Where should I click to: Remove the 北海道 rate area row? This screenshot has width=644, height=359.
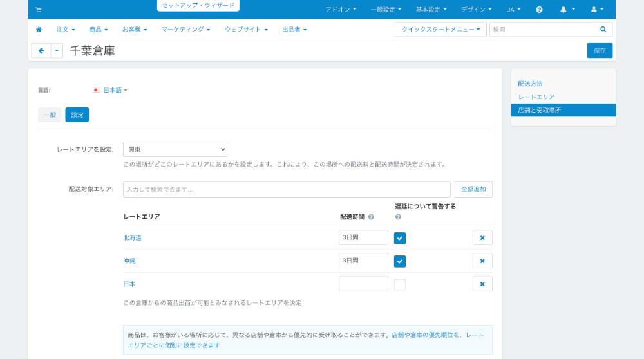point(482,238)
